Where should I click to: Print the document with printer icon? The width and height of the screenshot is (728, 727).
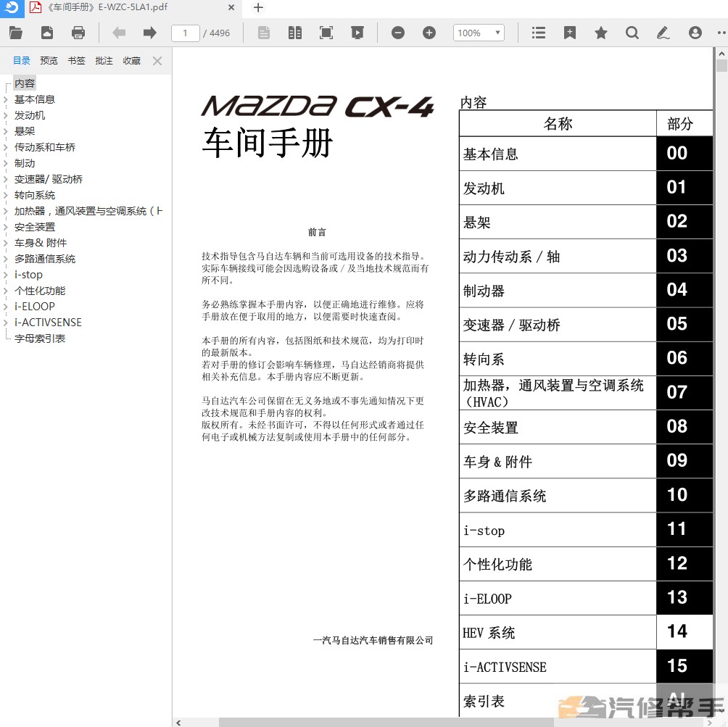point(78,33)
